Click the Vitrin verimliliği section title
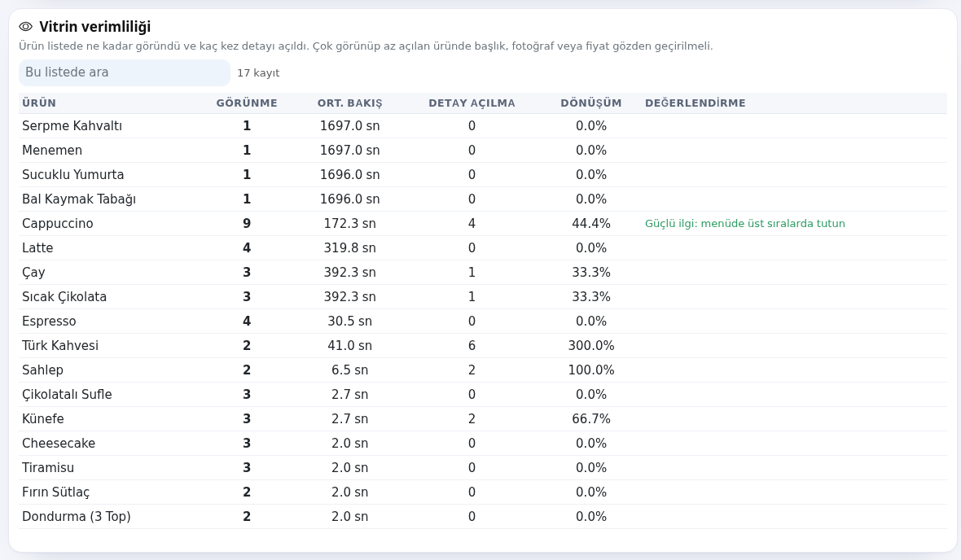Screen dimensions: 961x560 (x=95, y=27)
